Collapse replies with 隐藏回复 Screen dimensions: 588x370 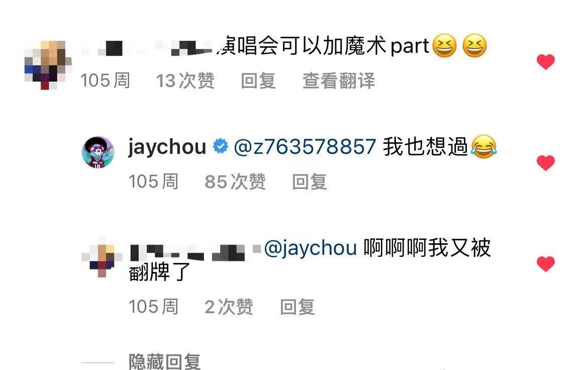click(x=164, y=361)
